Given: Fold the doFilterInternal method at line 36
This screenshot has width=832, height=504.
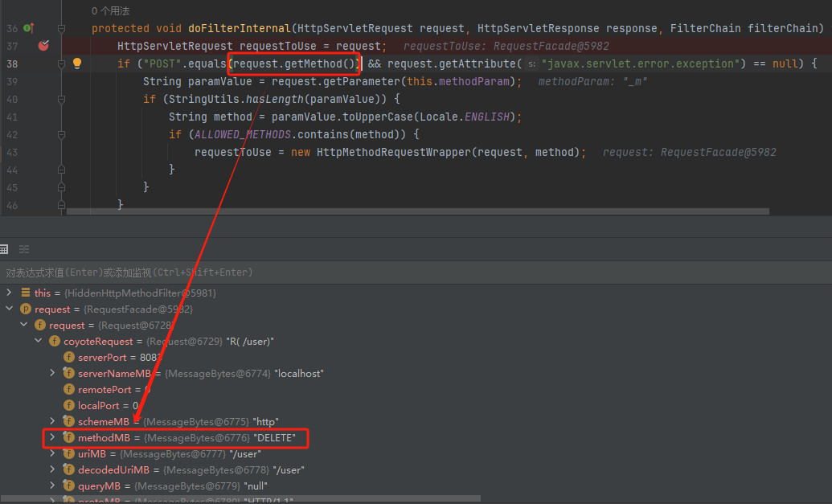Looking at the screenshot, I should 62,29.
